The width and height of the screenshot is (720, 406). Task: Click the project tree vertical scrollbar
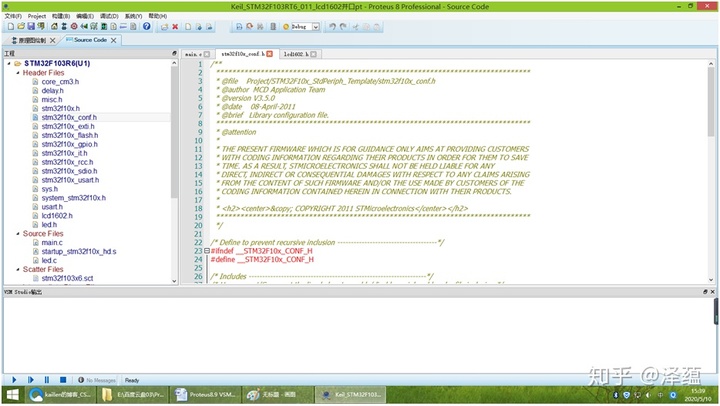click(x=174, y=132)
